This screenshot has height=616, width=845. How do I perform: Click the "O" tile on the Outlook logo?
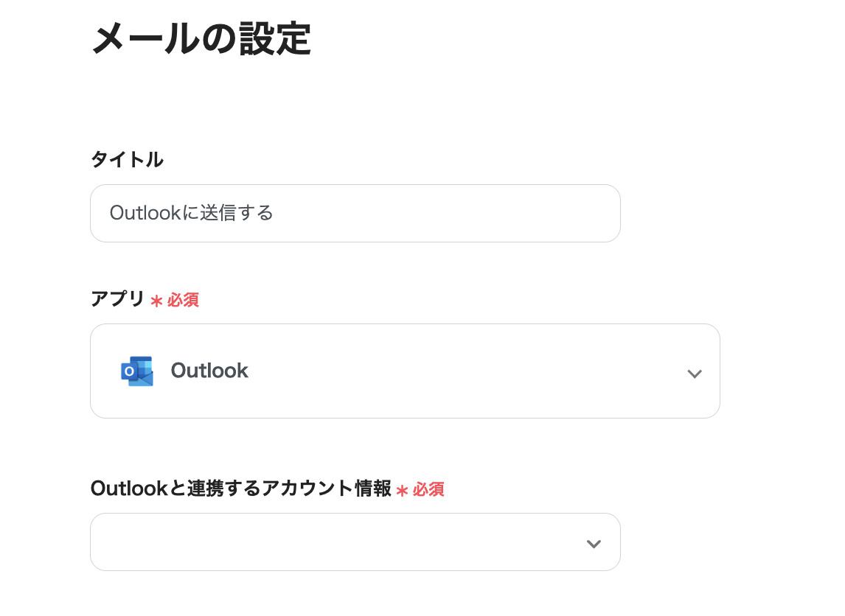[129, 372]
